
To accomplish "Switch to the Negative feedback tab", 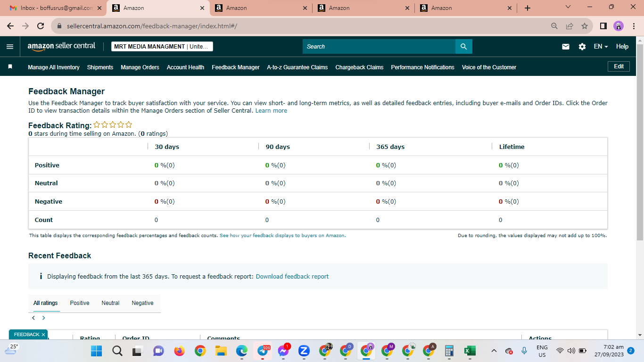I will coord(142,303).
